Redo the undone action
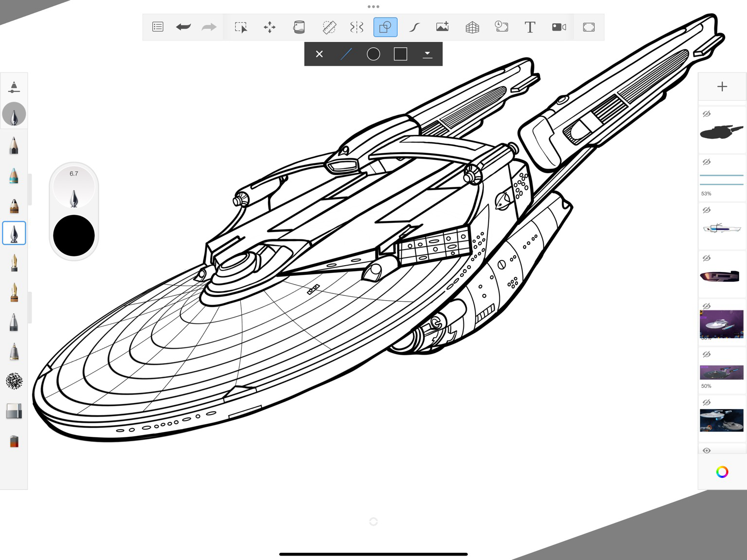This screenshot has height=560, width=747. click(x=209, y=27)
